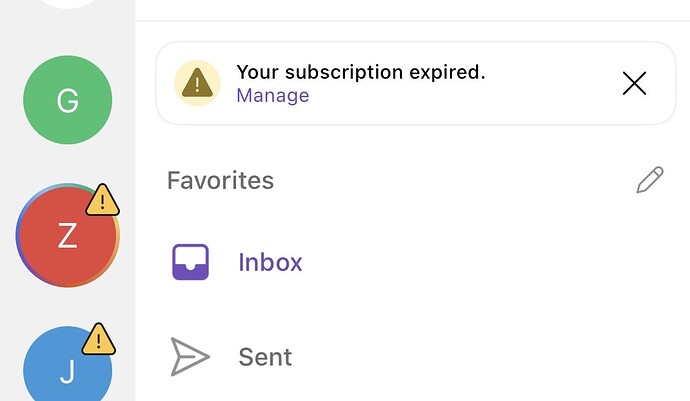Image resolution: width=690 pixels, height=401 pixels.
Task: Open the Manage subscription link
Action: tap(272, 96)
